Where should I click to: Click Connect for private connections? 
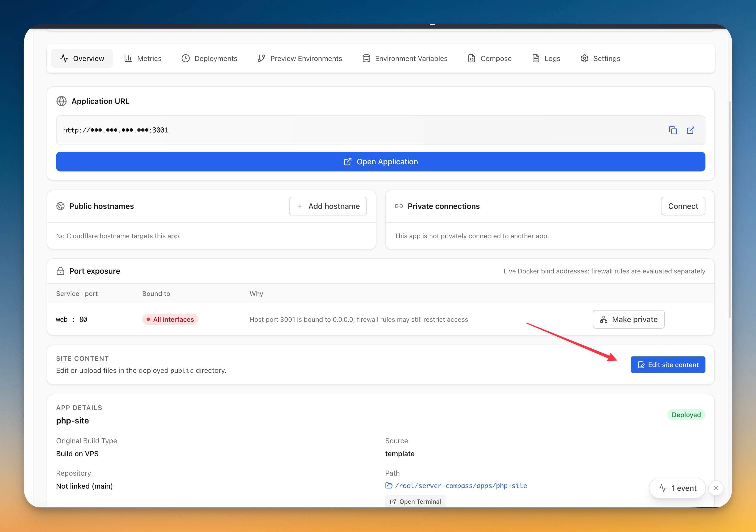tap(683, 206)
